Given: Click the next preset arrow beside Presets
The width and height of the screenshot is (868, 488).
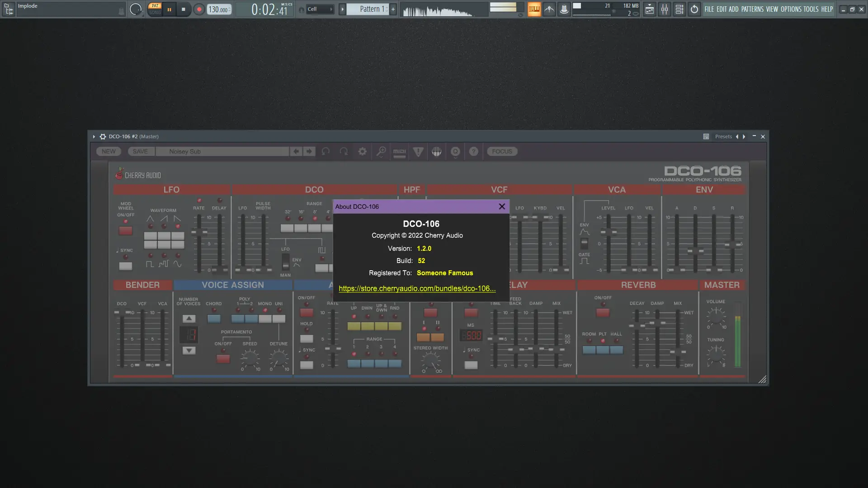Looking at the screenshot, I should click(x=743, y=136).
